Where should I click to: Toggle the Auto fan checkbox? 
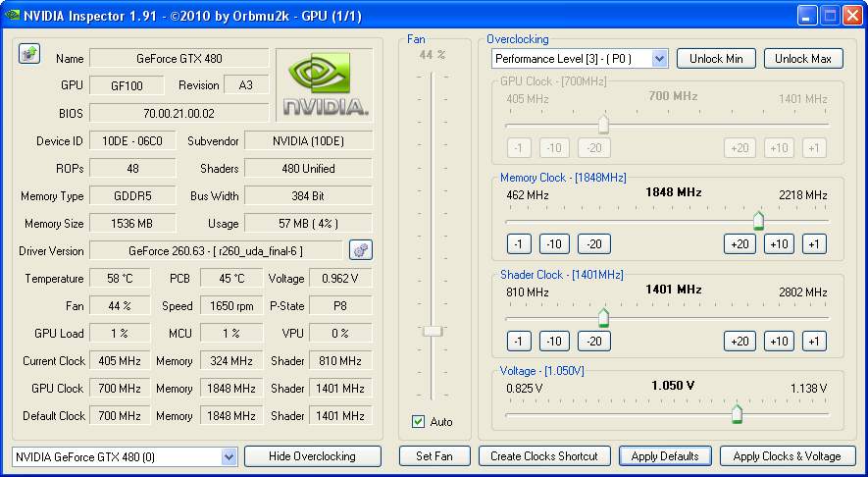click(419, 422)
